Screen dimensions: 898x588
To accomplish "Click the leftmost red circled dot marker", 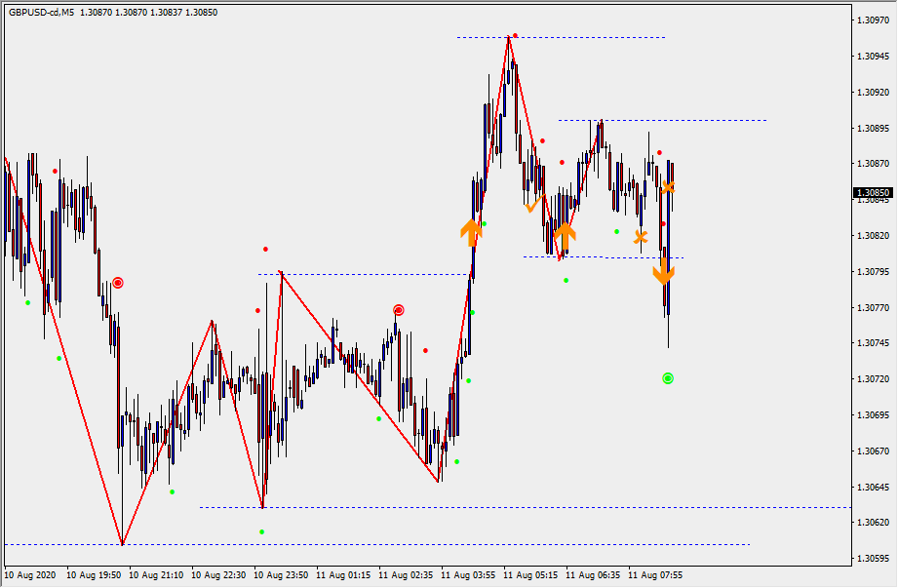I will [118, 283].
